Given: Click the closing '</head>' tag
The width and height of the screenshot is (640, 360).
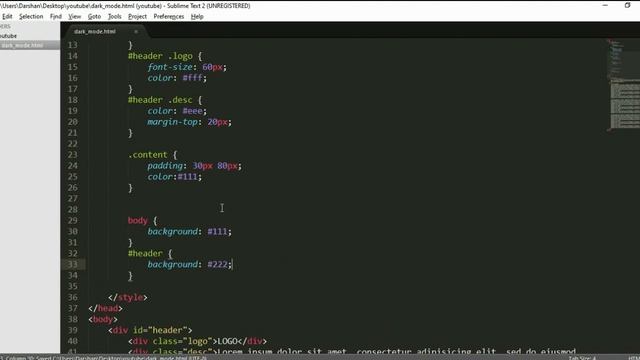Looking at the screenshot, I should pyautogui.click(x=105, y=309).
